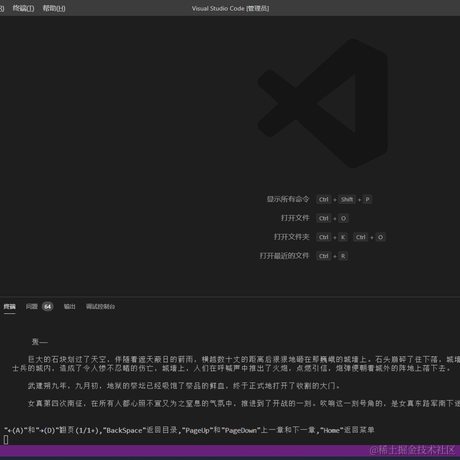Click the 打开文件夹 shortcut label
The width and height of the screenshot is (460, 460).
[292, 237]
